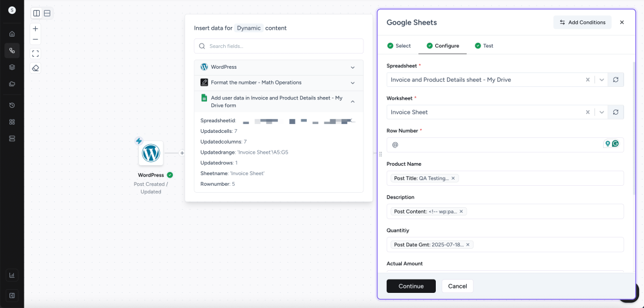
Task: Go to the Select tab
Action: pos(399,46)
